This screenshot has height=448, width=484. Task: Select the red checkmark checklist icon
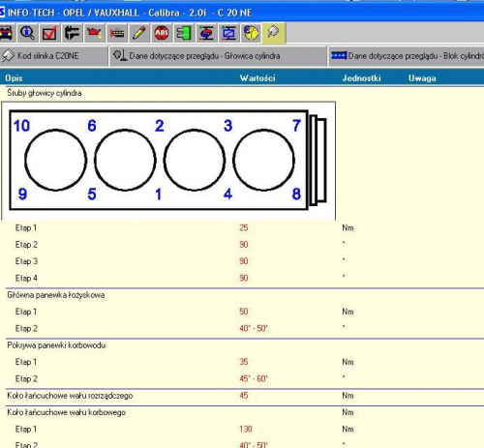49,33
